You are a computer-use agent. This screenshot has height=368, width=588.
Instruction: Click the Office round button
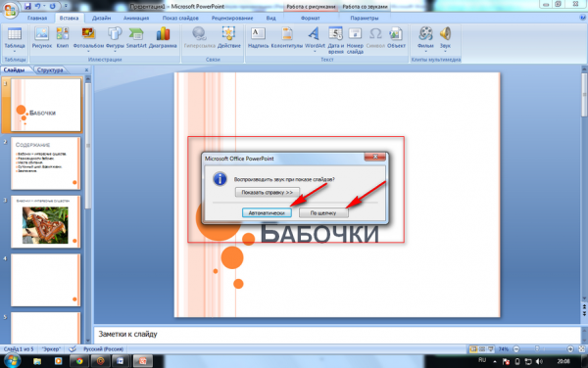click(10, 10)
